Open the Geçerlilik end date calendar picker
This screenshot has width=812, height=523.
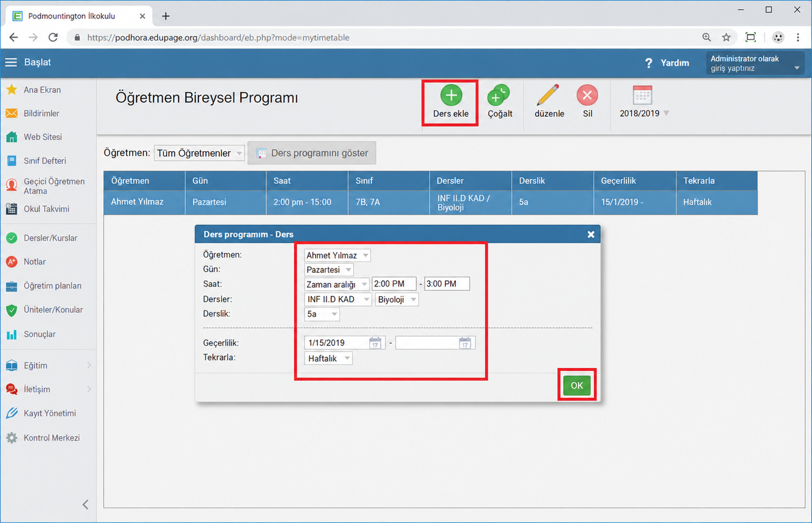pos(465,343)
